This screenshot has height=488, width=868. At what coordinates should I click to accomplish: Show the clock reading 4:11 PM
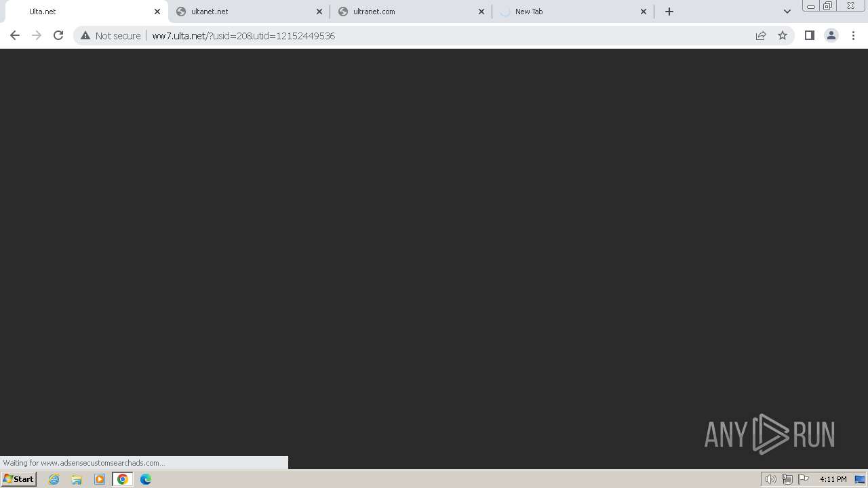[x=833, y=479]
